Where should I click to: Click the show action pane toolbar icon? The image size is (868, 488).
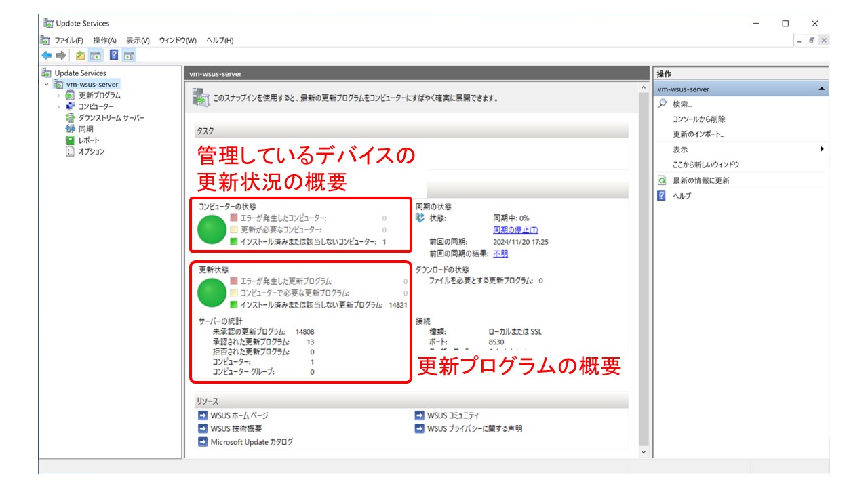[x=129, y=57]
